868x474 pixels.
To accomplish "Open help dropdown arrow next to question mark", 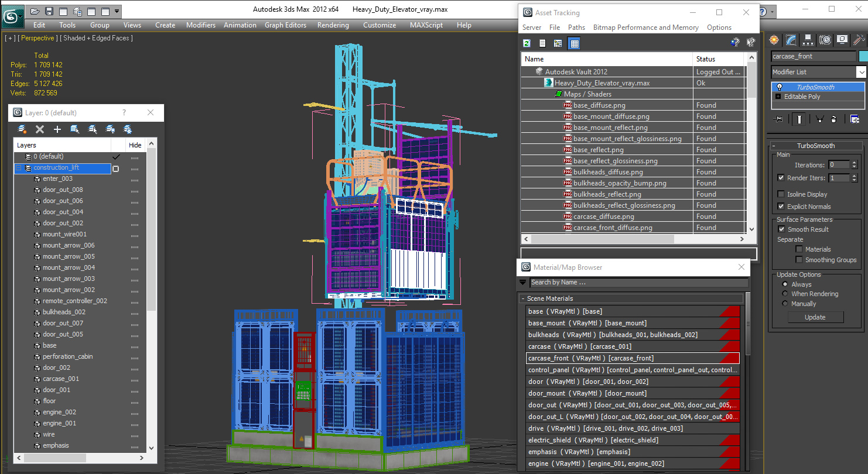I will [x=771, y=11].
